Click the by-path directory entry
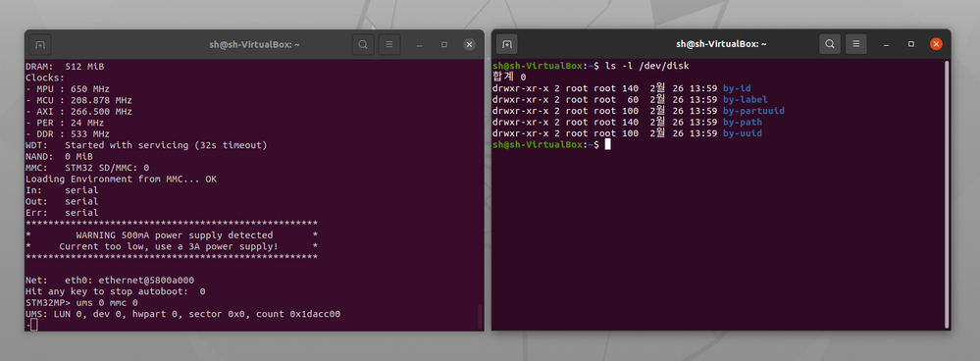Image resolution: width=980 pixels, height=361 pixels. 743,123
